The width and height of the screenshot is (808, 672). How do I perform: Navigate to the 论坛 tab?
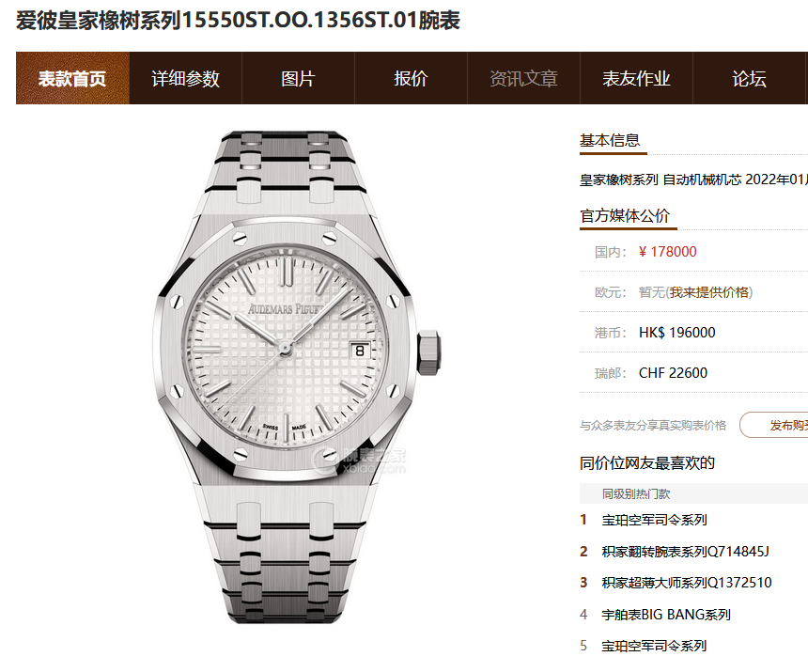[x=749, y=78]
